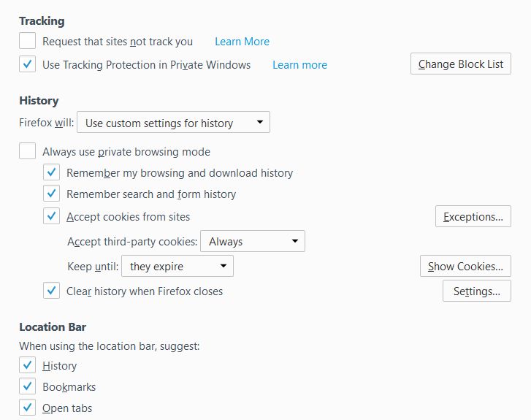Enable 'Request that sites not track you' checkbox

pos(27,41)
